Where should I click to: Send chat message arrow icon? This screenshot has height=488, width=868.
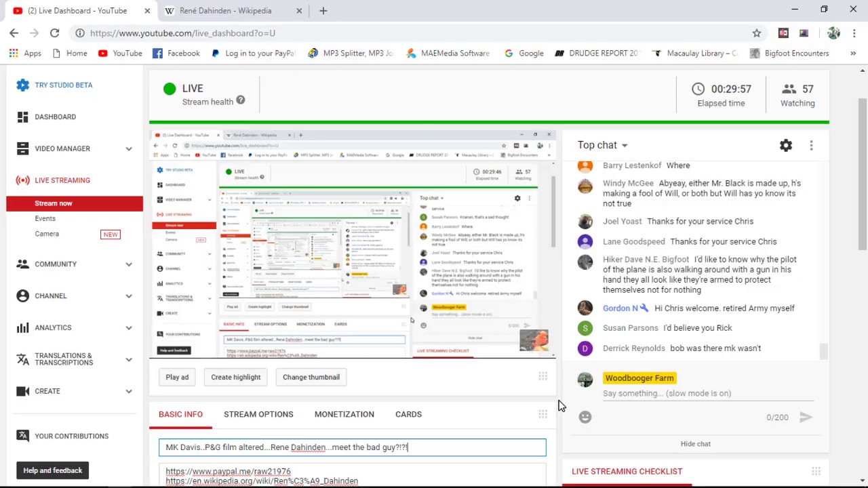click(x=806, y=417)
